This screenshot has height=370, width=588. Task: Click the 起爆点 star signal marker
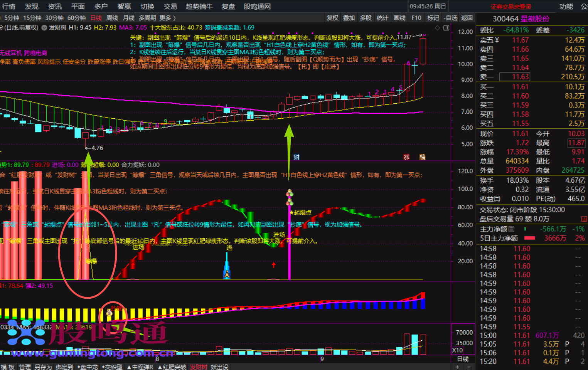point(300,212)
